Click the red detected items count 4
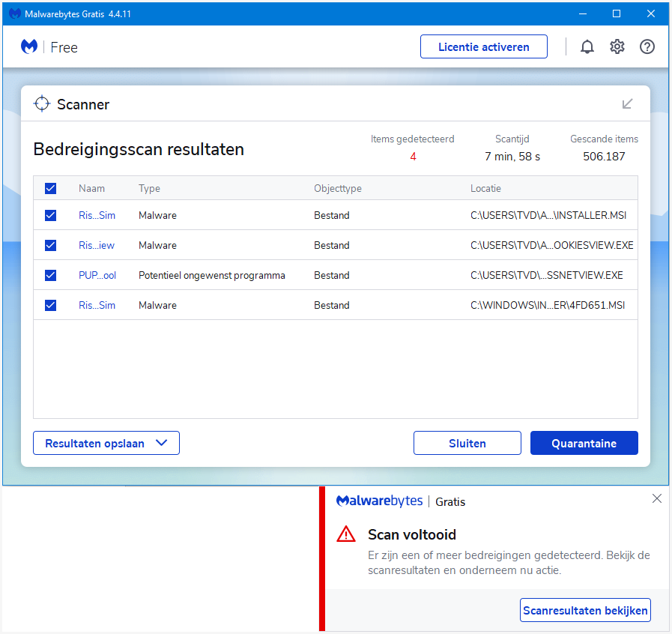Image resolution: width=672 pixels, height=634 pixels. point(413,157)
